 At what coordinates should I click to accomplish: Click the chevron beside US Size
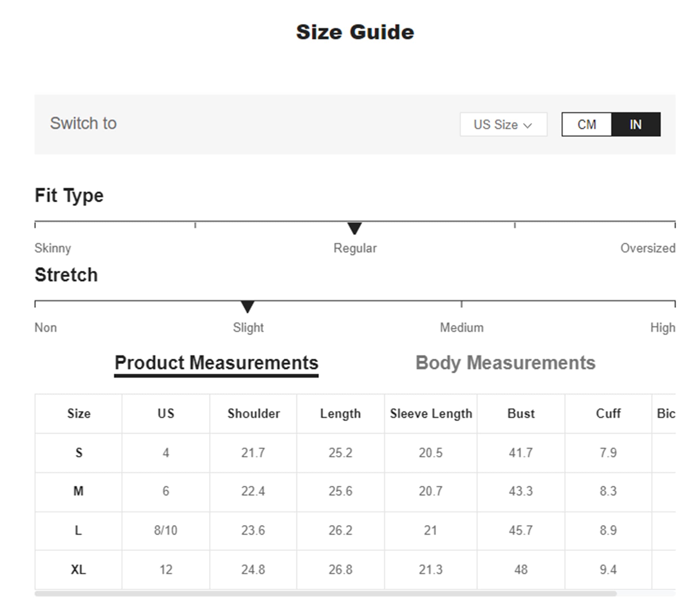point(527,125)
